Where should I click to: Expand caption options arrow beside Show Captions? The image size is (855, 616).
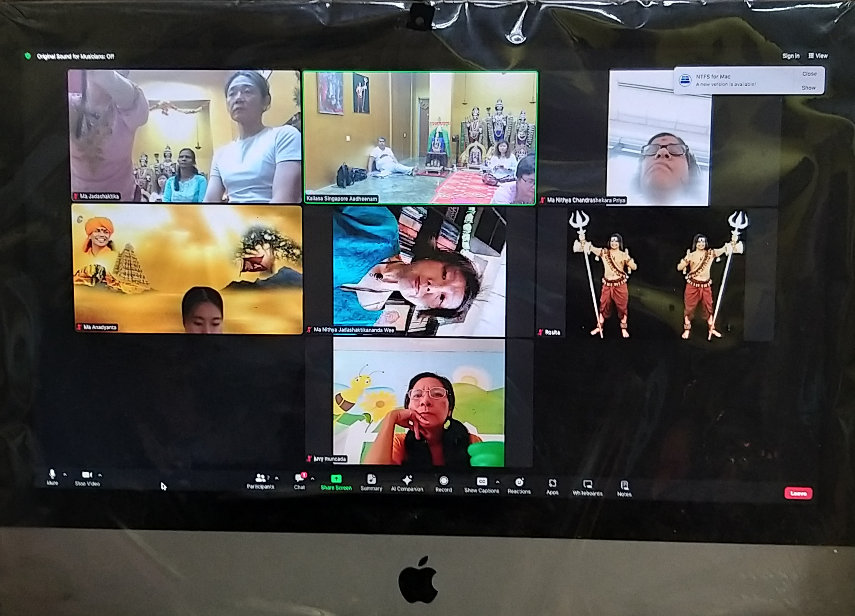coord(498,482)
